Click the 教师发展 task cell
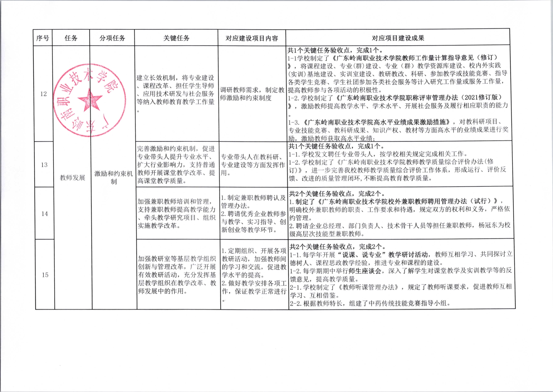553x392 pixels. (x=73, y=178)
